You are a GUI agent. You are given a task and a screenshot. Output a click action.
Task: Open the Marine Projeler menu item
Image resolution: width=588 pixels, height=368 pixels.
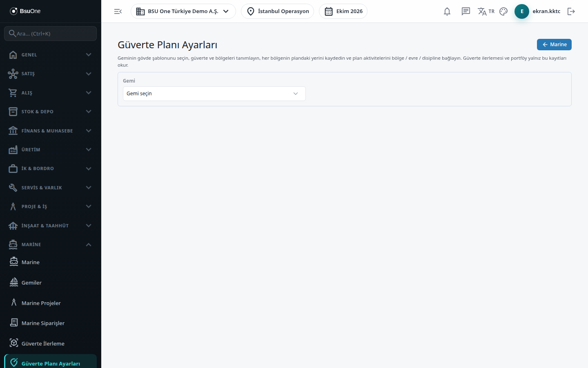tap(51, 303)
